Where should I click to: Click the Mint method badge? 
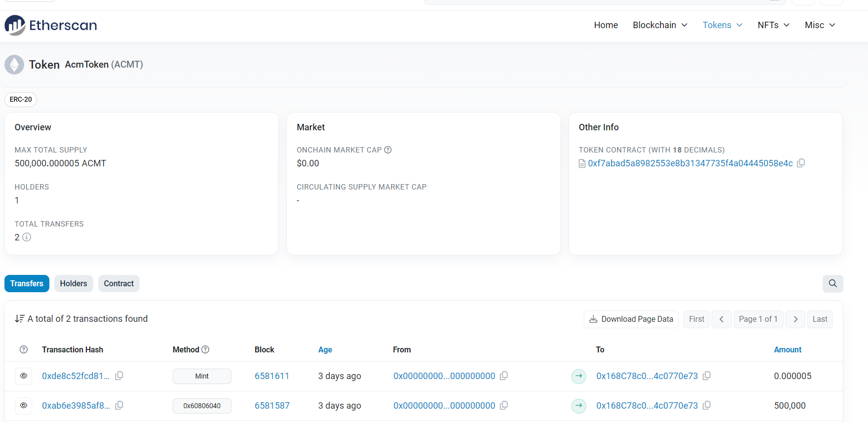(x=202, y=376)
